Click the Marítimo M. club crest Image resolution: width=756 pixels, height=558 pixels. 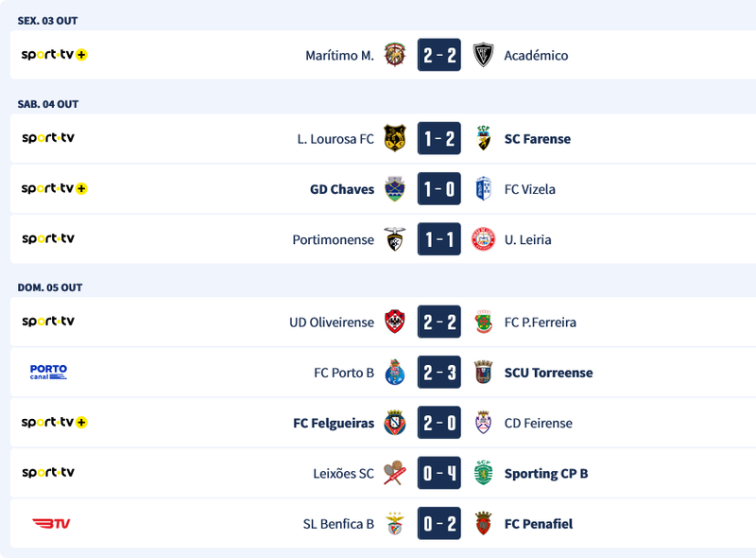point(395,55)
